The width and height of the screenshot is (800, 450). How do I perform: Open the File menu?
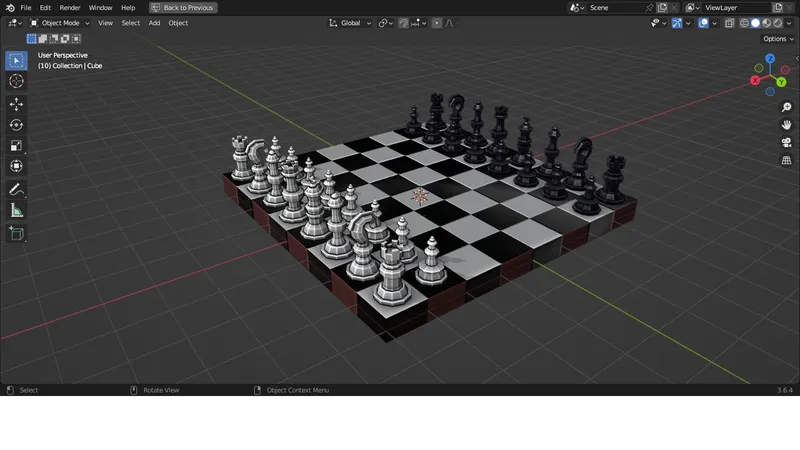click(26, 8)
